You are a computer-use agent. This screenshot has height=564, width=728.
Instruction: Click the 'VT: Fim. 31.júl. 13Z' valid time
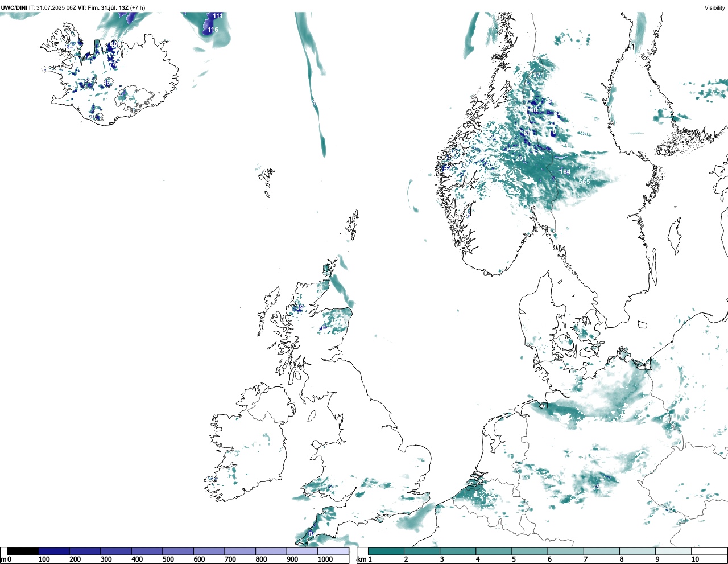pyautogui.click(x=103, y=8)
